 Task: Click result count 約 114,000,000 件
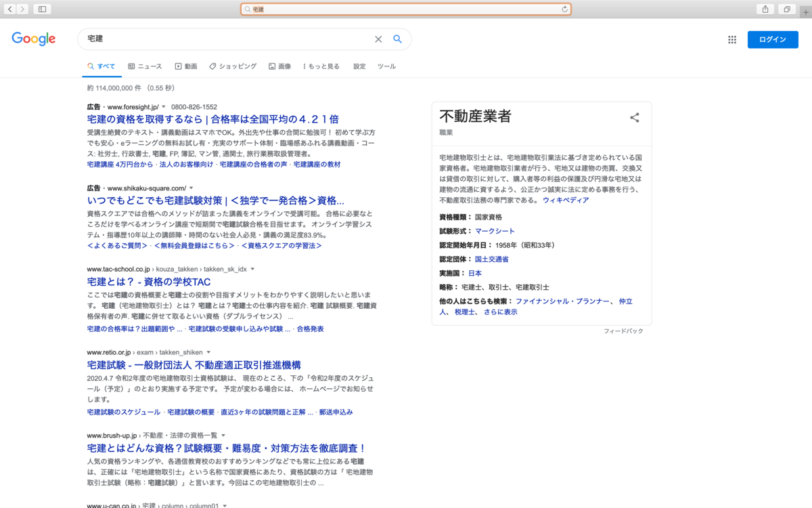click(114, 88)
